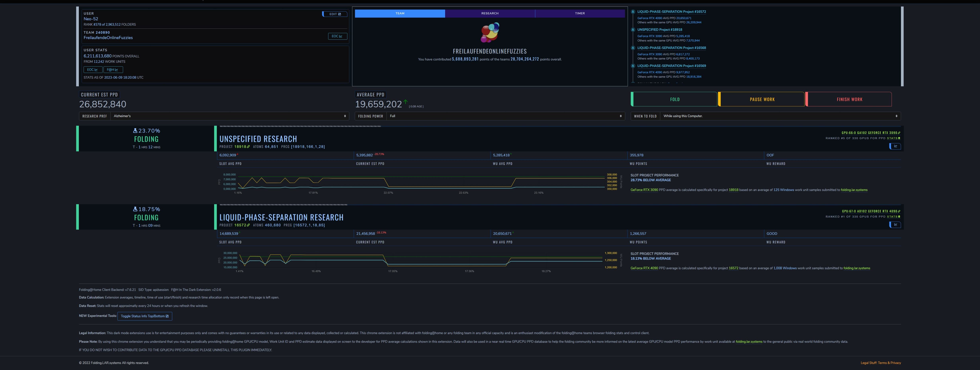Open Unspecified Project #18918 link
This screenshot has width=980, height=370.
(660, 30)
